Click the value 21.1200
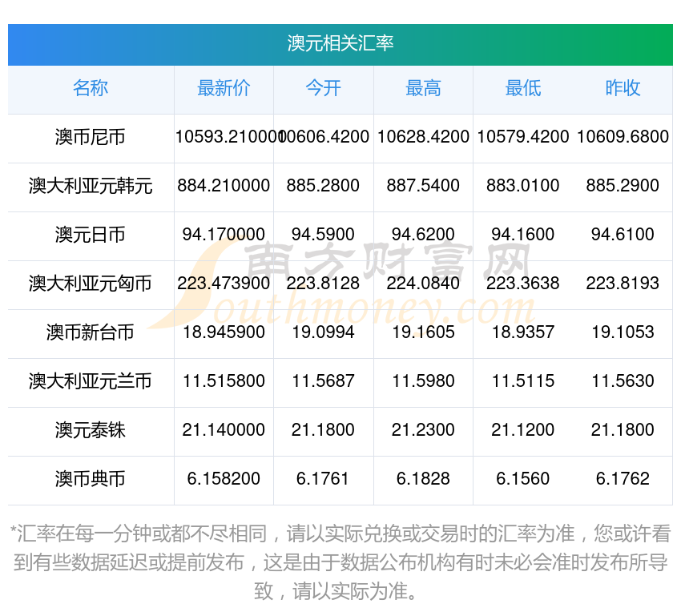This screenshot has width=681, height=616. coord(523,430)
